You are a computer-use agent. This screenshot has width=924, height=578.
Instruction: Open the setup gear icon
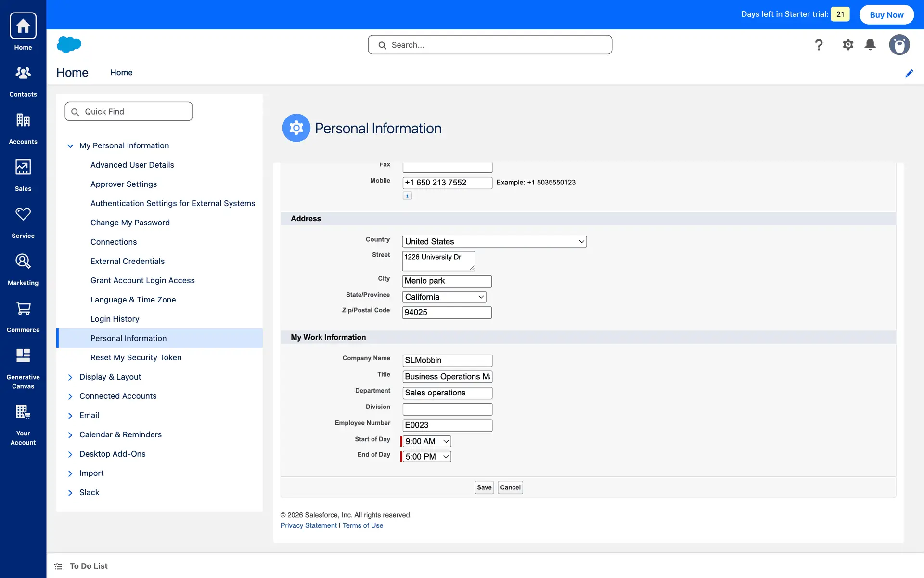click(x=847, y=45)
